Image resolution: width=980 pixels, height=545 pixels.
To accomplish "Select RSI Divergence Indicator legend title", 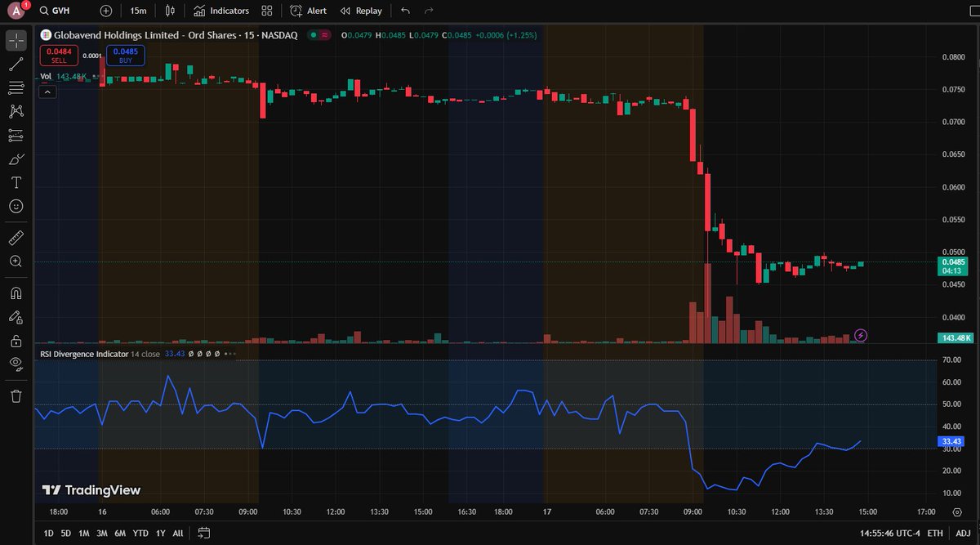I will (x=85, y=354).
